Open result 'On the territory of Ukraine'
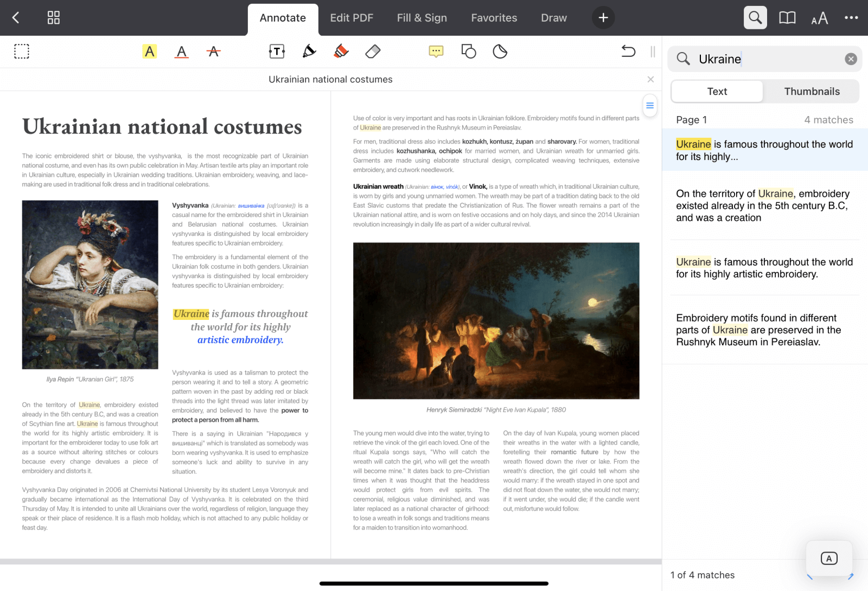 764,205
